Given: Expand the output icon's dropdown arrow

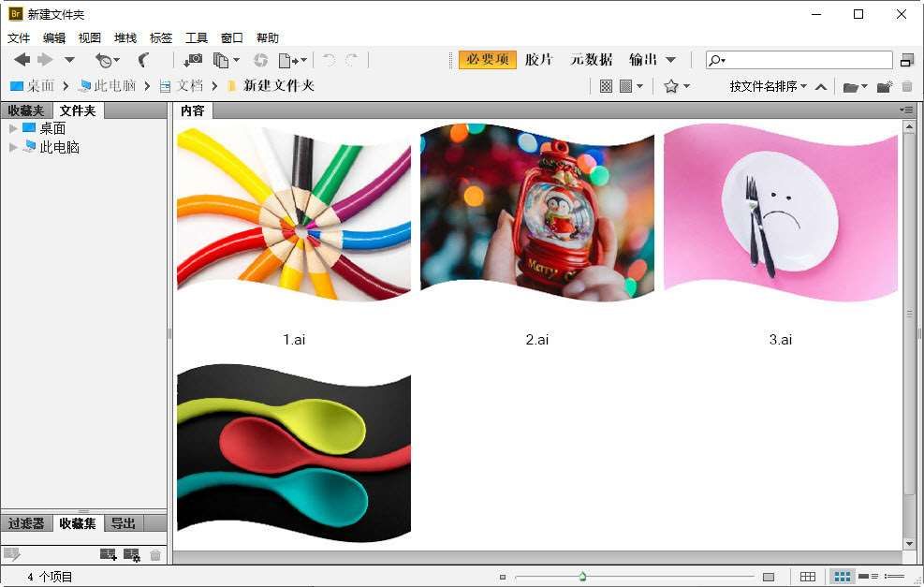Looking at the screenshot, I should coord(303,60).
